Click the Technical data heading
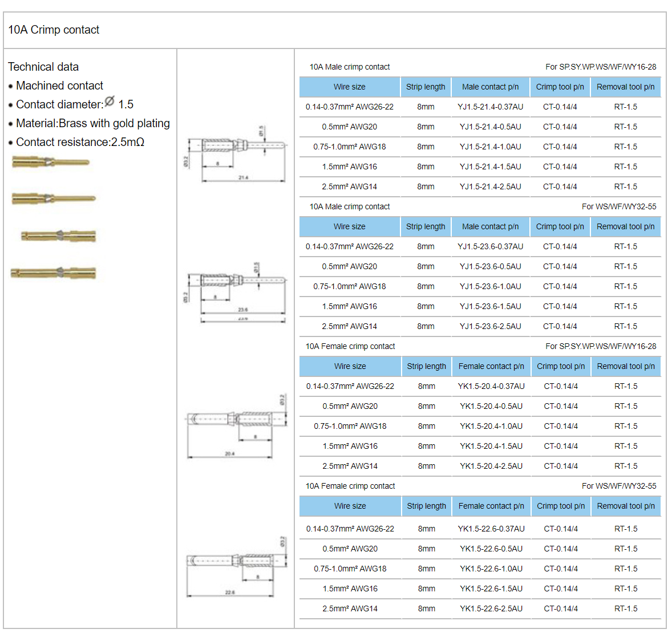Screen dimensions: 672x637 click(43, 67)
